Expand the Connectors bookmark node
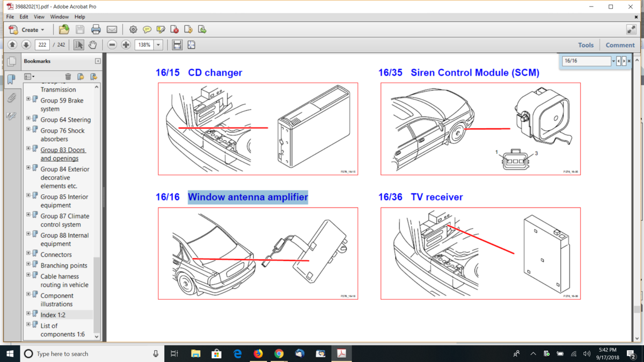 point(28,254)
